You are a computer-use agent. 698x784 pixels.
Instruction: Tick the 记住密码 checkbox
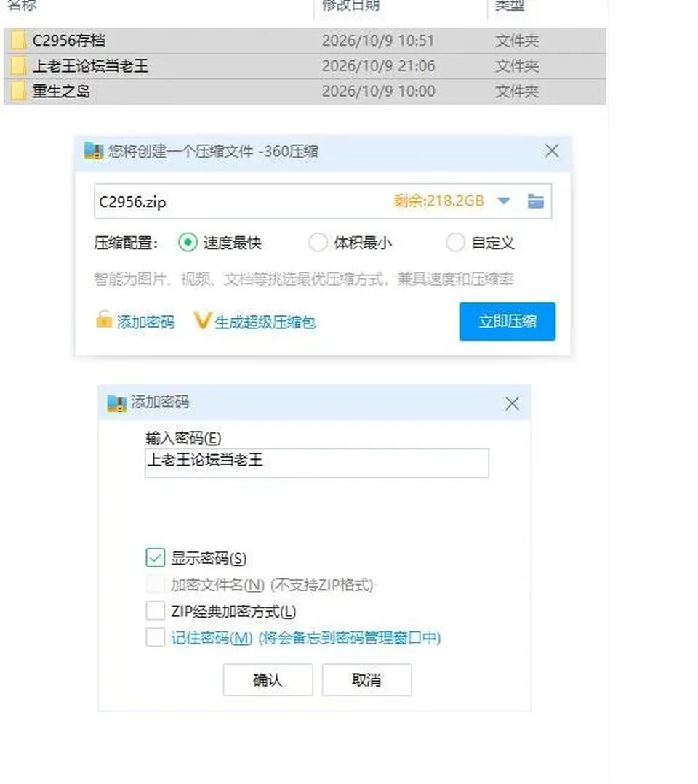(x=155, y=637)
